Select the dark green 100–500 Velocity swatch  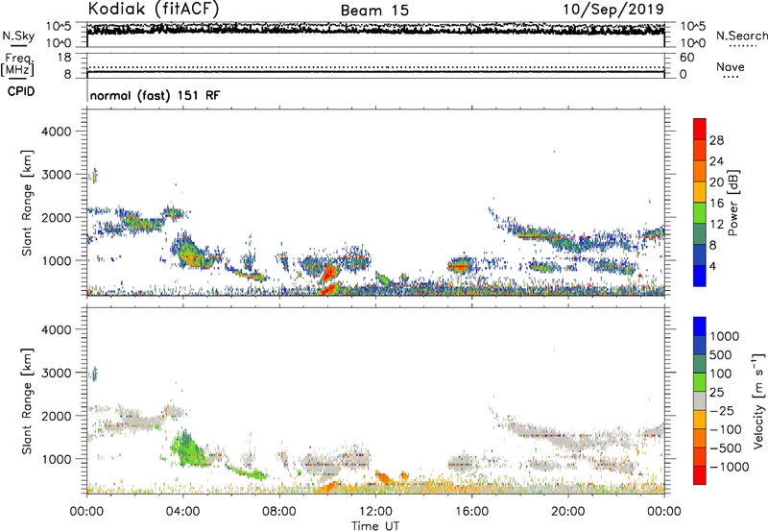coord(700,364)
